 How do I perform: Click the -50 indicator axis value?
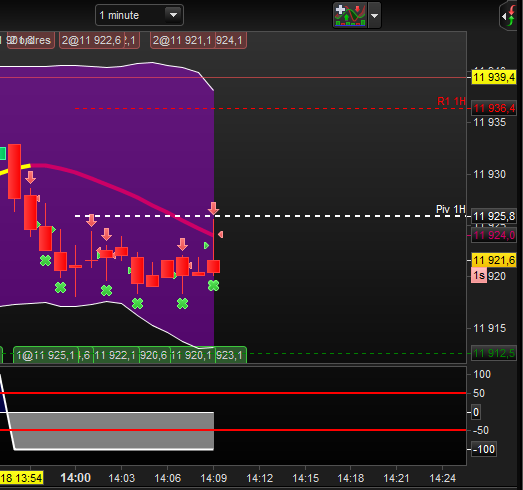(481, 430)
